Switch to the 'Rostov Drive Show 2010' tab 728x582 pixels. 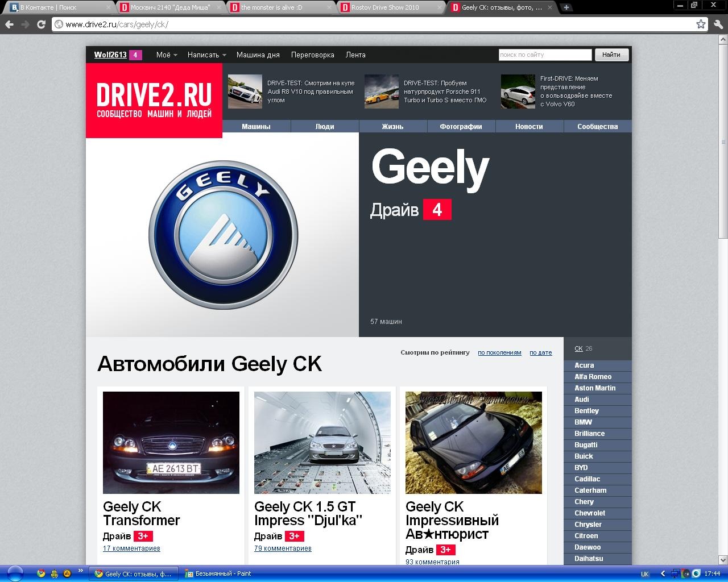[389, 8]
